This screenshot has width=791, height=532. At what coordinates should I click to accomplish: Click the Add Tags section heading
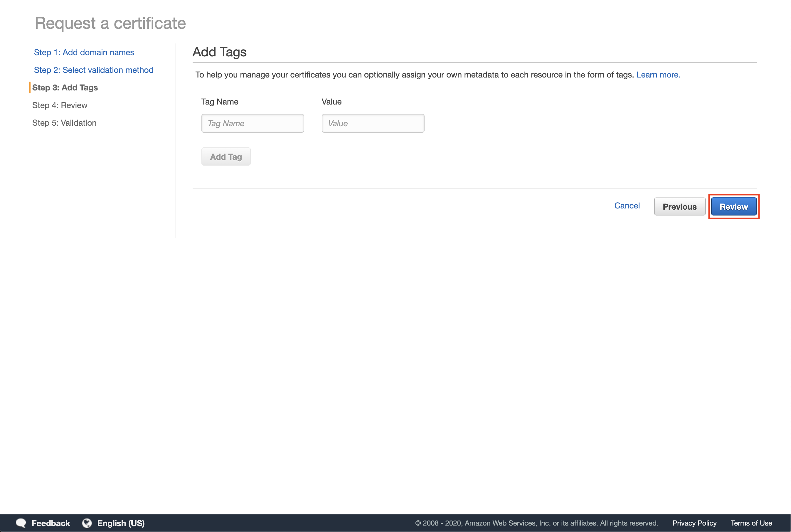tap(220, 52)
